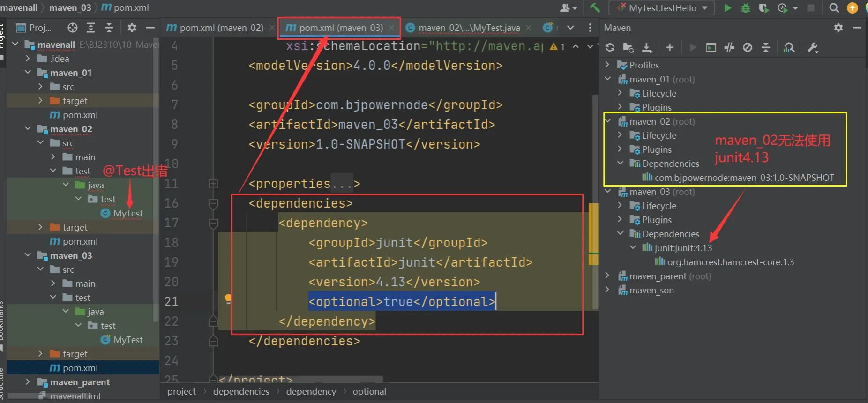Click maven_03 in the top navigation bar
The width and height of the screenshot is (868, 403).
[70, 7]
